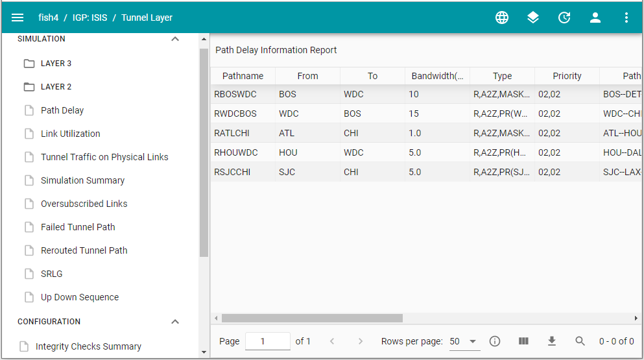Open the Rows per page dropdown
644x360 pixels.
(x=464, y=341)
